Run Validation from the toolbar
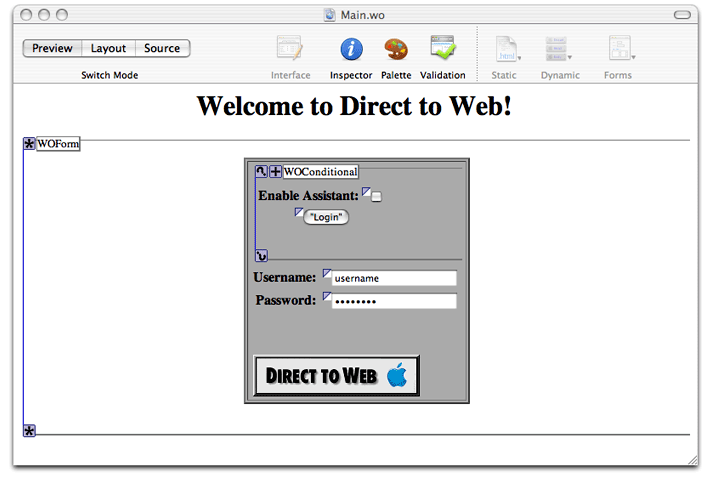The width and height of the screenshot is (712, 480). (442, 49)
